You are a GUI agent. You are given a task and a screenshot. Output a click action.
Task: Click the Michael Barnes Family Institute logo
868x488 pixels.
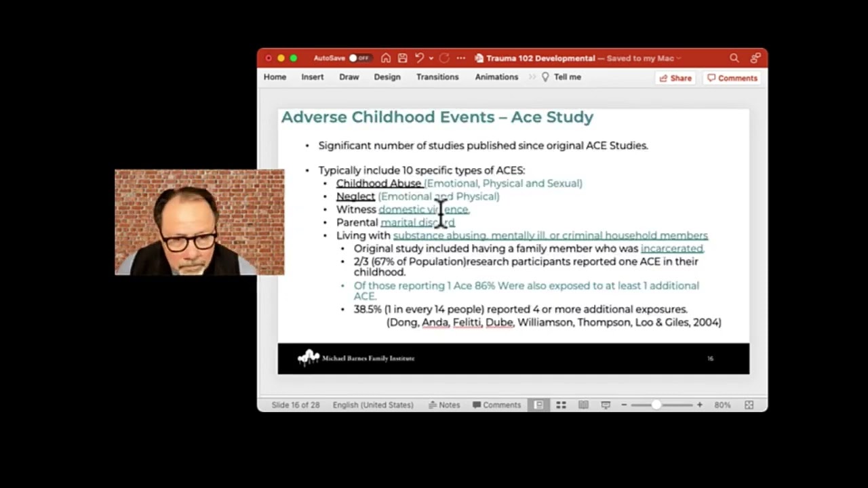pos(356,358)
